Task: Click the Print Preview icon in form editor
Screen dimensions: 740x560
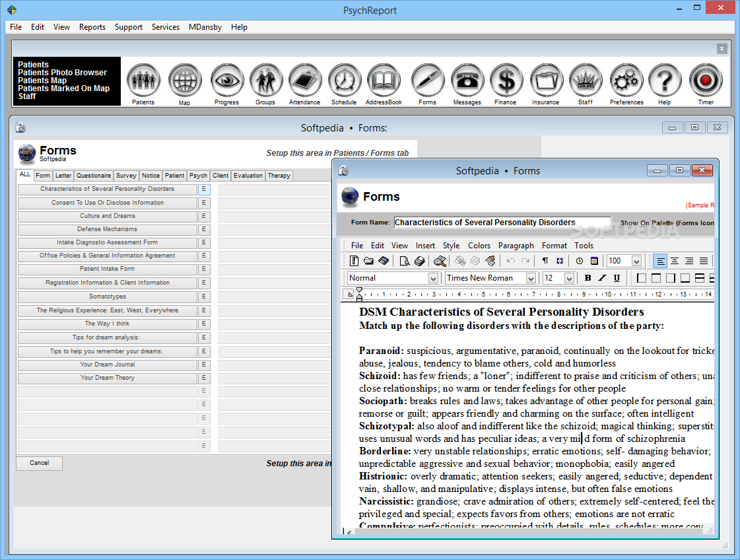Action: point(405,261)
